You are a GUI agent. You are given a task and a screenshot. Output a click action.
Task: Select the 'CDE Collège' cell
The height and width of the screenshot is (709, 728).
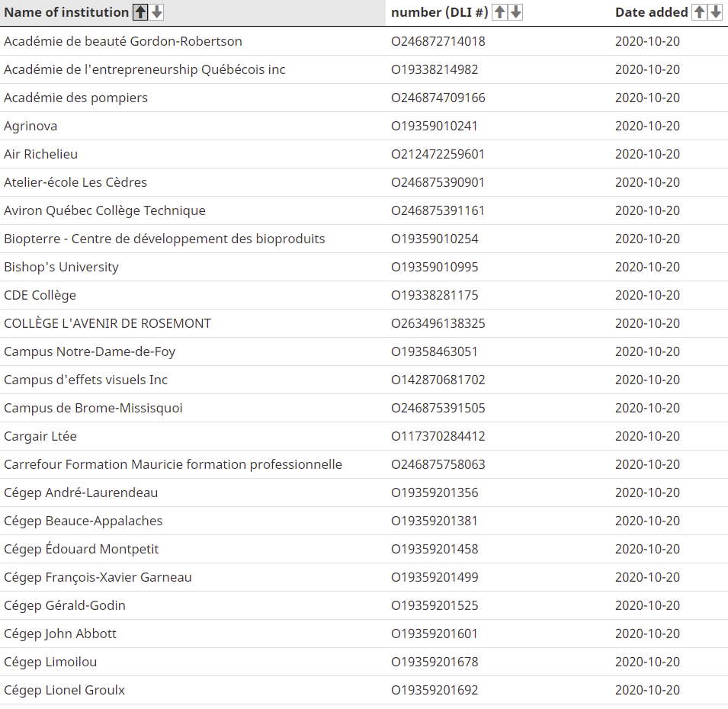[x=40, y=295]
